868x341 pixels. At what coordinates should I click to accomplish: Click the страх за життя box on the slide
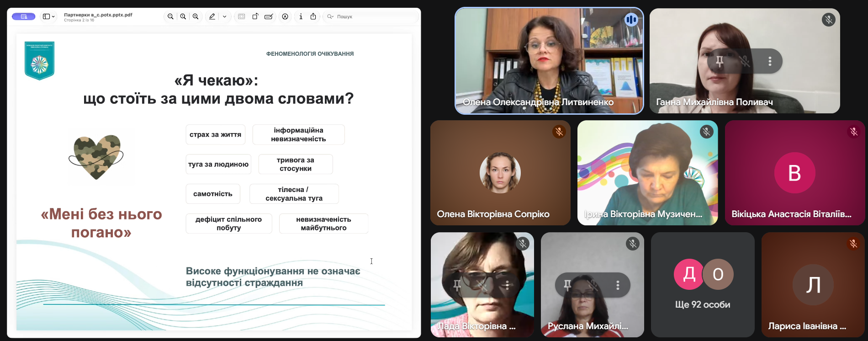pyautogui.click(x=215, y=134)
